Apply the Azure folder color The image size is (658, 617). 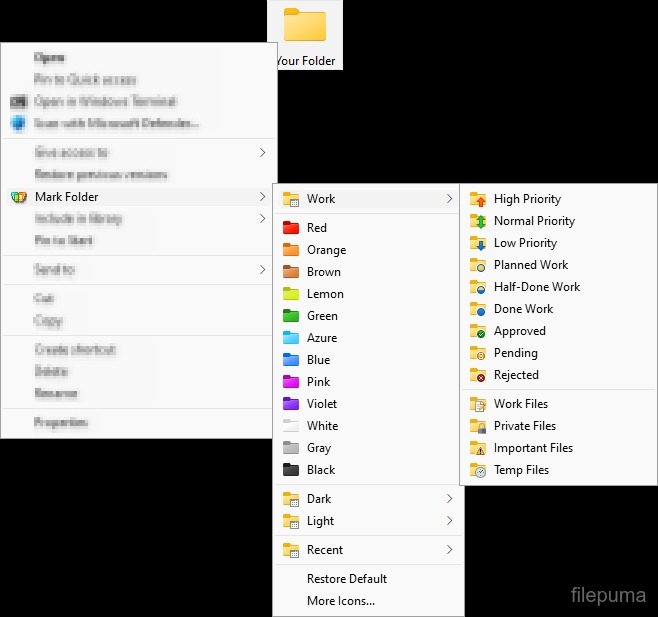click(321, 338)
